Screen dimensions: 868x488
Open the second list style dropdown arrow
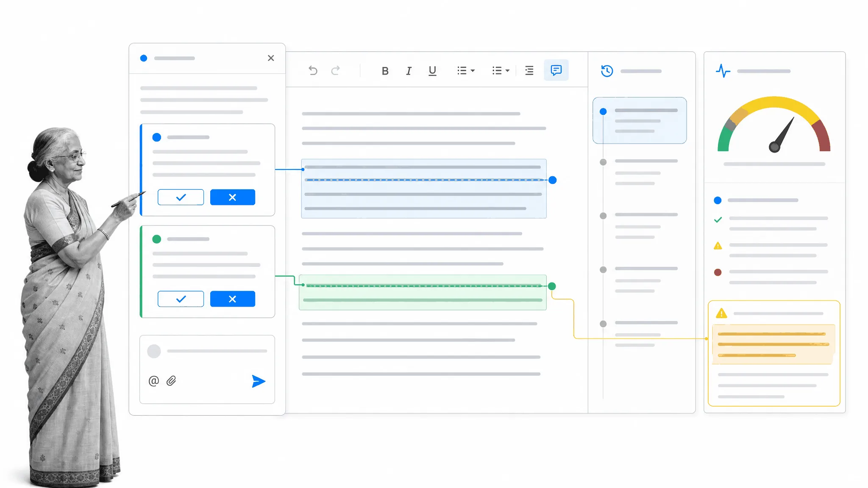pyautogui.click(x=507, y=71)
